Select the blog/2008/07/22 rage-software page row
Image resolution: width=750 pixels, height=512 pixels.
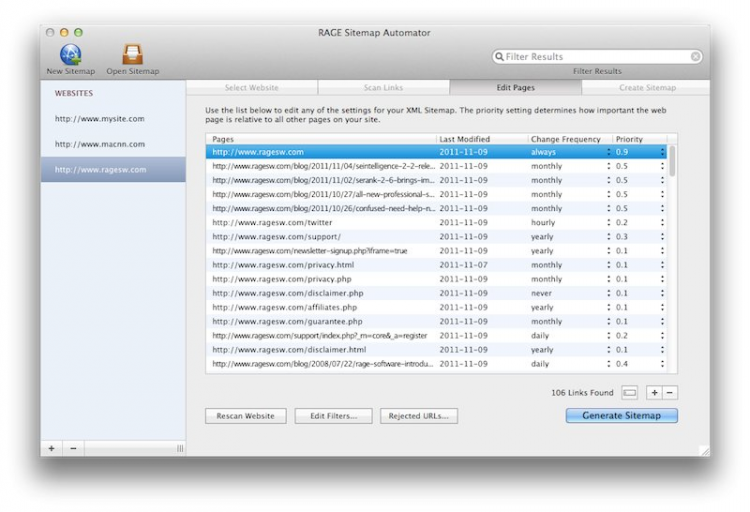[436, 364]
